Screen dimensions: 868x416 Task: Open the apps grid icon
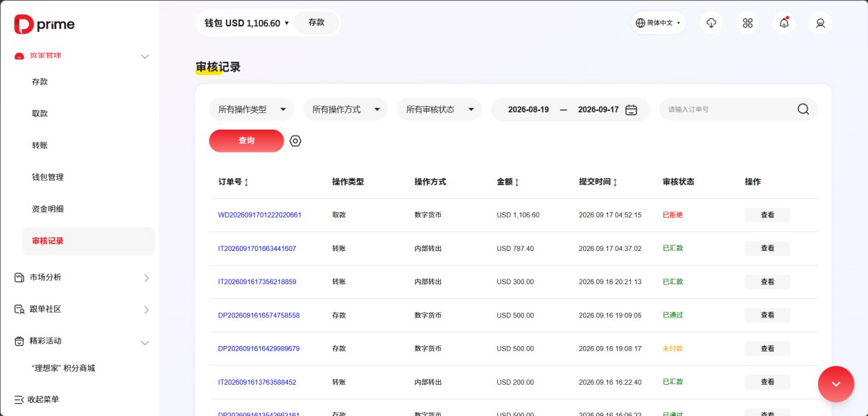747,23
